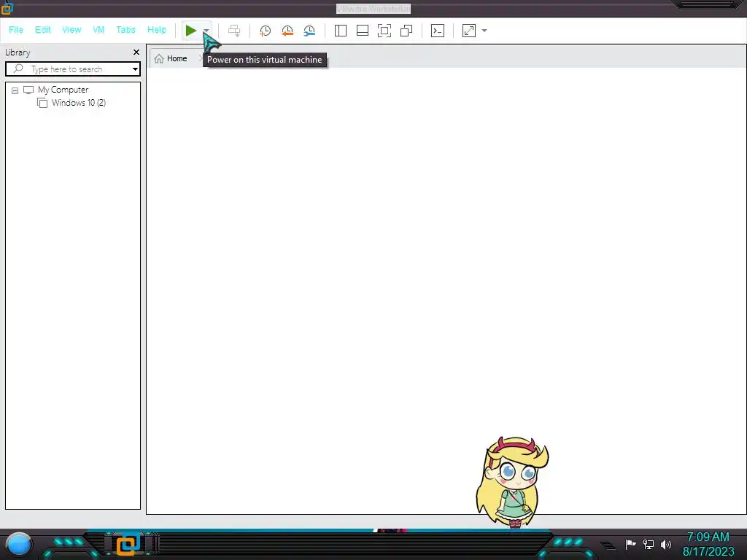Open the VM menu
Screen dimensions: 747x560
click(x=98, y=29)
